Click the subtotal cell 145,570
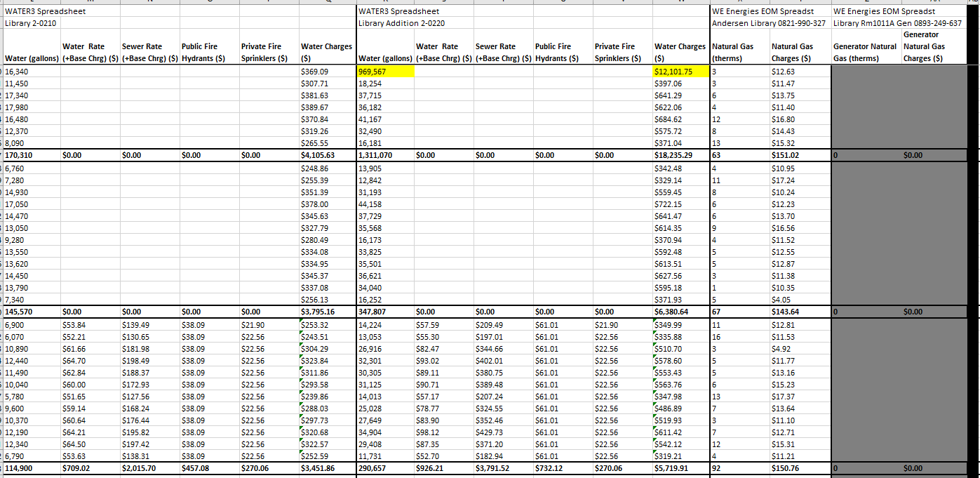This screenshot has height=478, width=980. 32,312
